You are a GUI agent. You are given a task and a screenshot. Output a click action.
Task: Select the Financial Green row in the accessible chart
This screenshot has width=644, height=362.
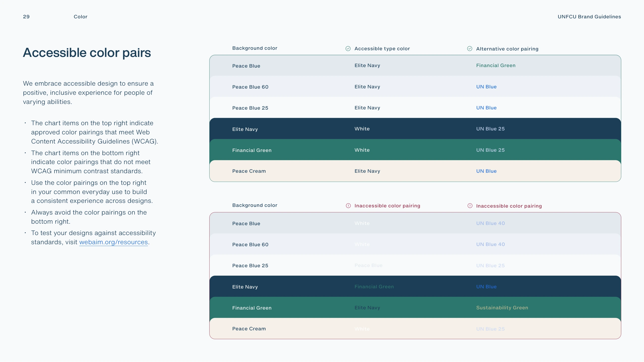tap(415, 150)
